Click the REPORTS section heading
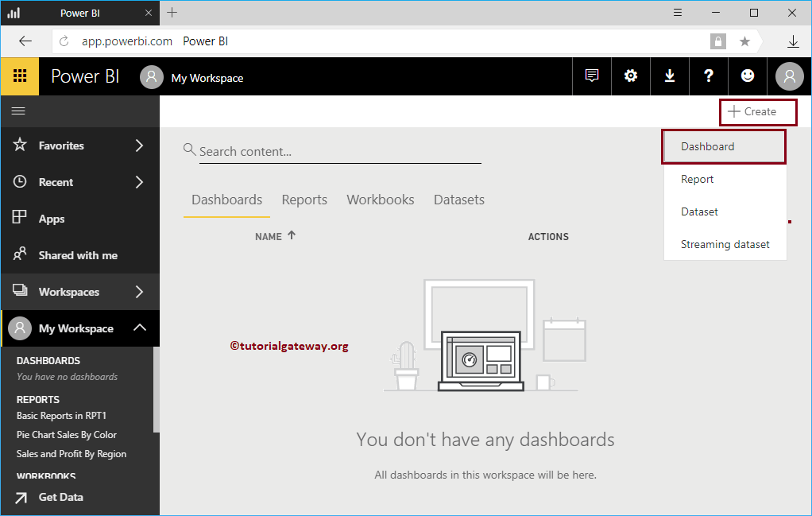 tap(38, 400)
